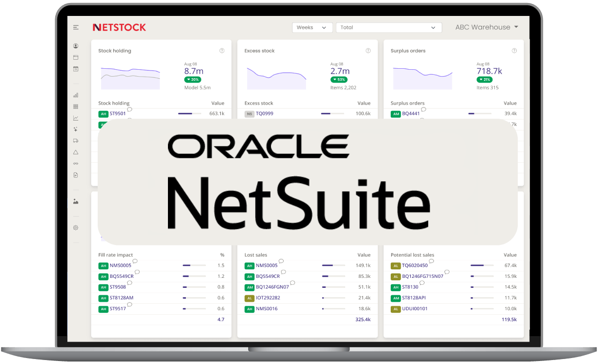This screenshot has height=364, width=598.
Task: Click the Netstock logo
Action: 119,27
